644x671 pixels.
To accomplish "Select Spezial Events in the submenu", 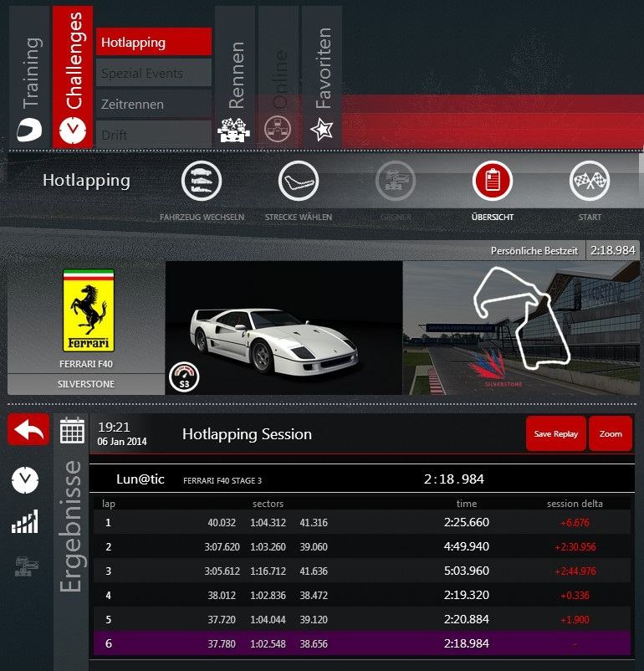I will click(154, 73).
